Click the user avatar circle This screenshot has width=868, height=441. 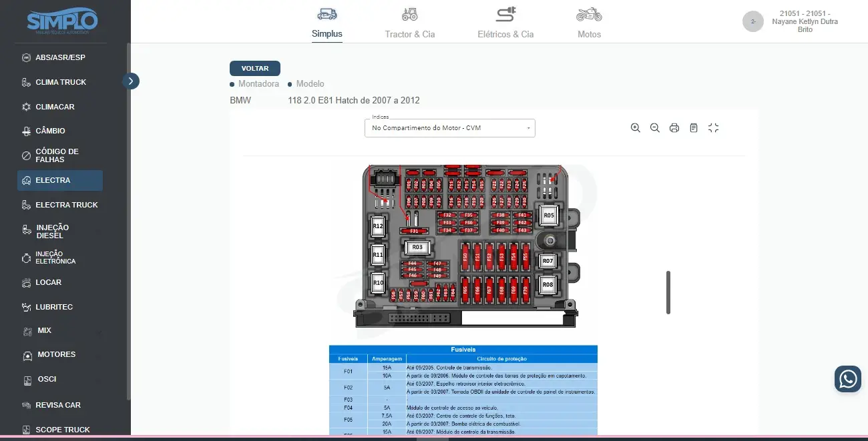pyautogui.click(x=753, y=21)
